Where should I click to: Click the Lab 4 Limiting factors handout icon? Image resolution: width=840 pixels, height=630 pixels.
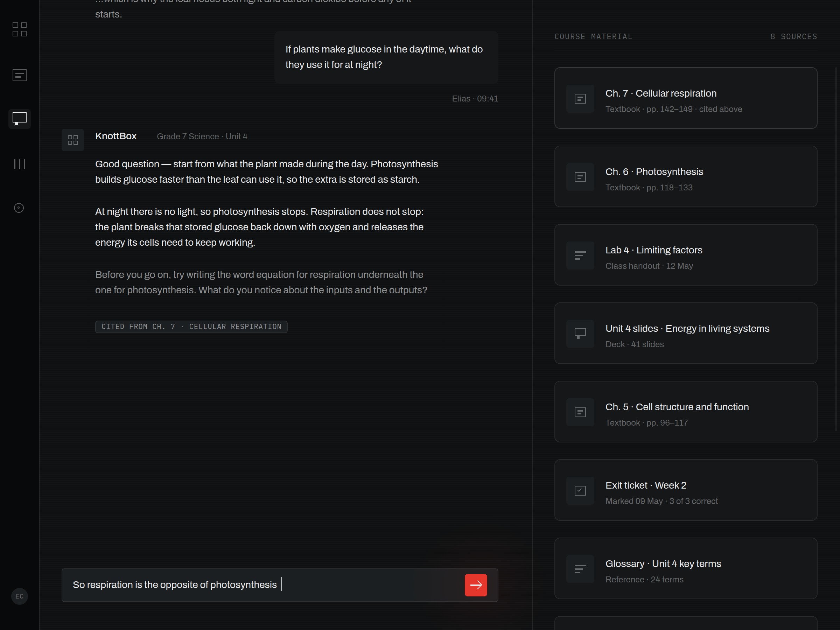(x=580, y=255)
